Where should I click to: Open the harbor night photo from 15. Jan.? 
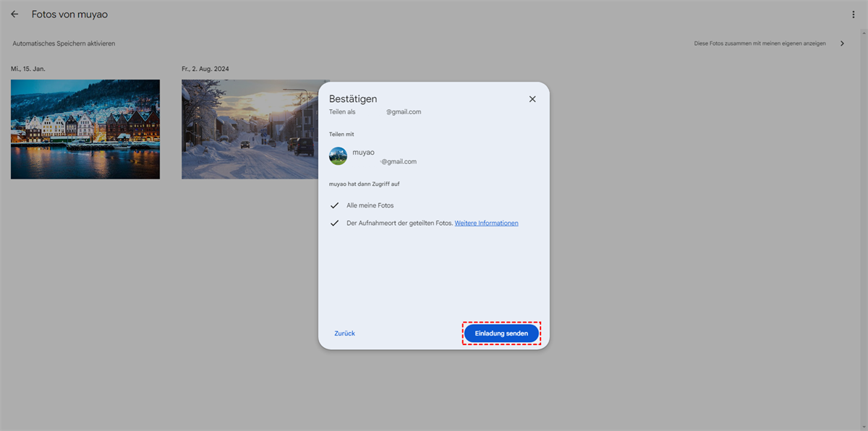click(85, 129)
